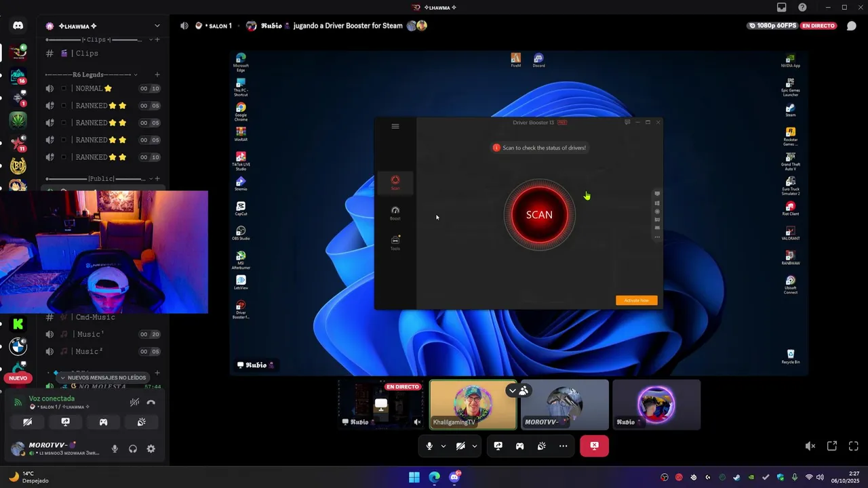Open the BMW logo server
This screenshot has height=488, width=868.
coord(18,347)
